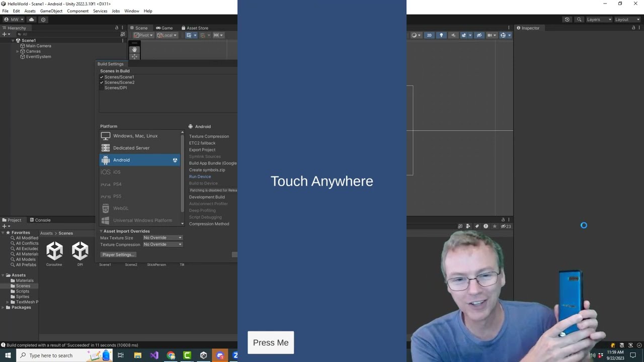The width and height of the screenshot is (644, 362).
Task: Open the Hierarchy create plus button
Action: (5, 34)
